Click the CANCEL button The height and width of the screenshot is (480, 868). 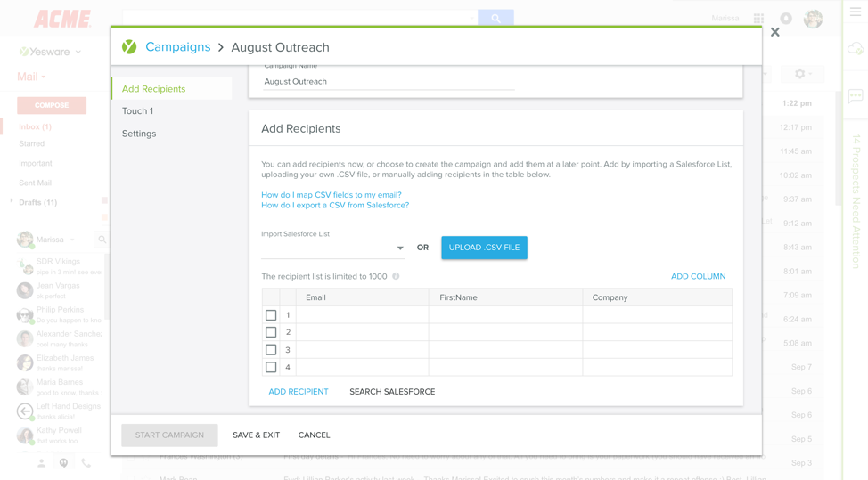tap(314, 435)
